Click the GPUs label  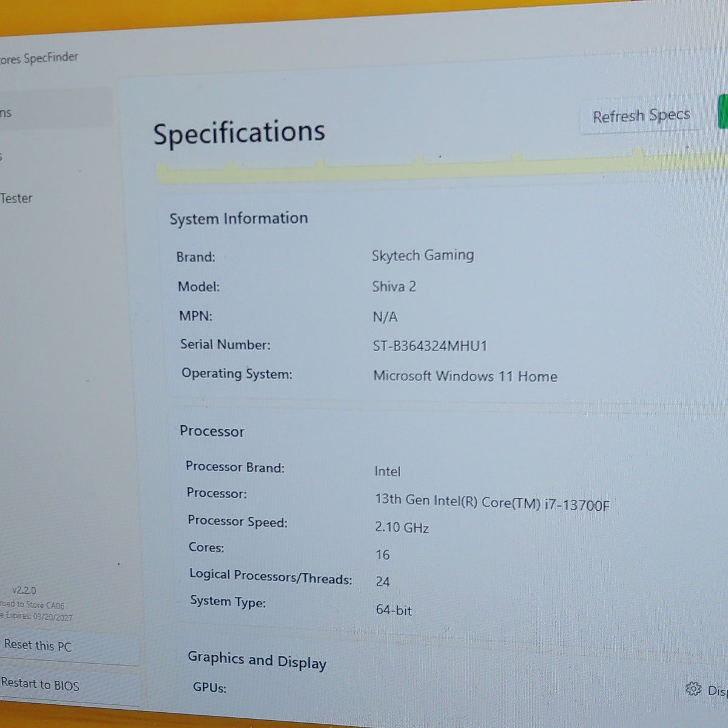(210, 687)
